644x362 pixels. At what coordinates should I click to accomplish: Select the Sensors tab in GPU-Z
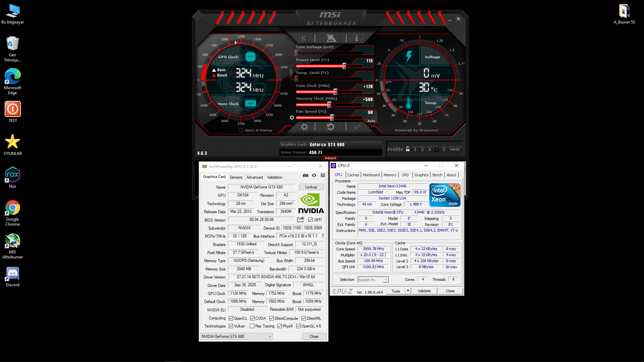coord(236,177)
